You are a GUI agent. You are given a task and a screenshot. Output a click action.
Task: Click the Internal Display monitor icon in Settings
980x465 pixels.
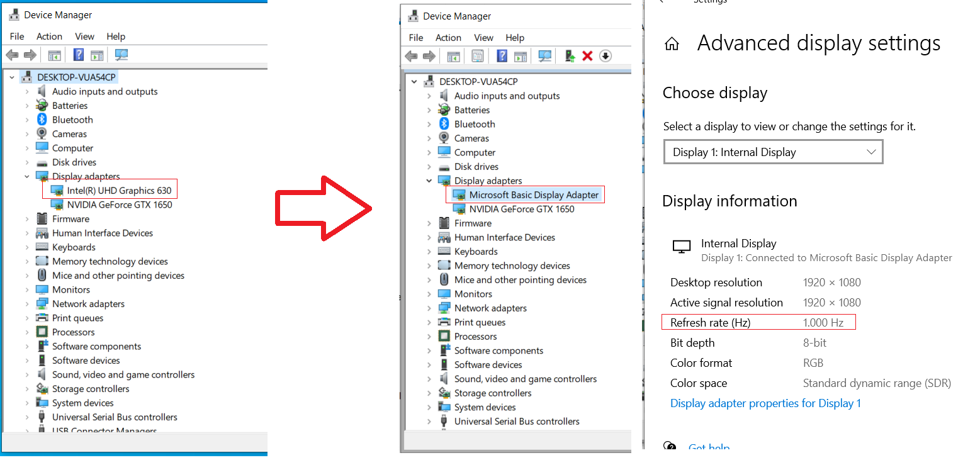pyautogui.click(x=682, y=247)
